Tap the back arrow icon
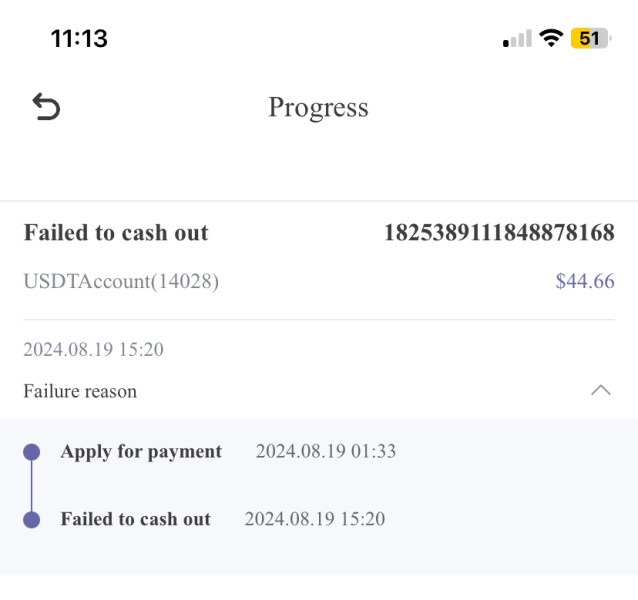The image size is (638, 600). tap(46, 107)
